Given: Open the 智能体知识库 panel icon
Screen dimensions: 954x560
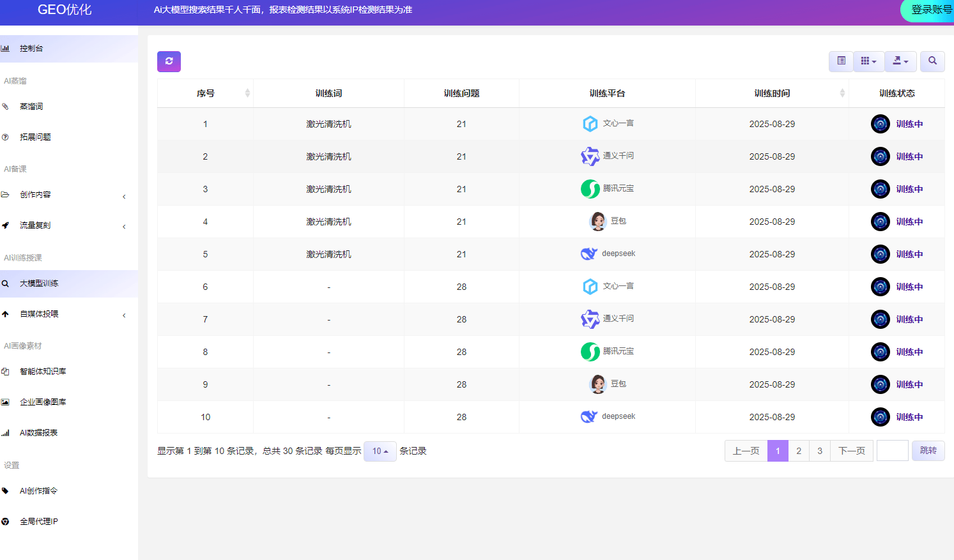Looking at the screenshot, I should click(x=7, y=371).
